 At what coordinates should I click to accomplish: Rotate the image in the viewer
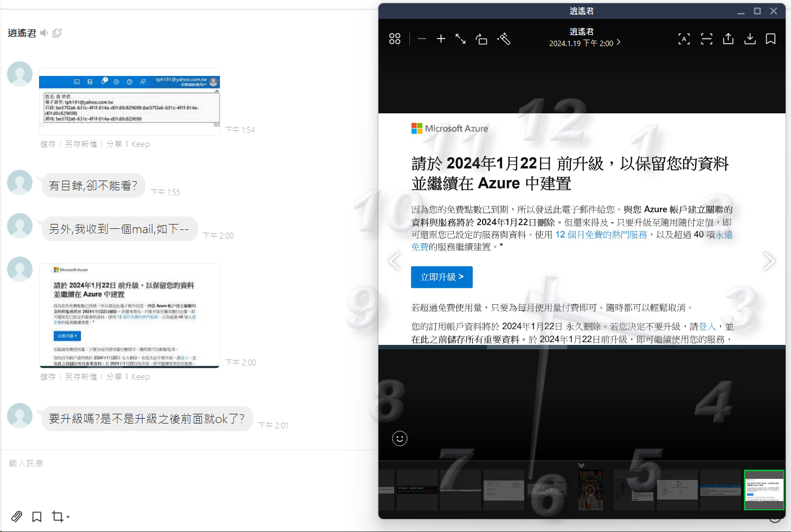(481, 39)
